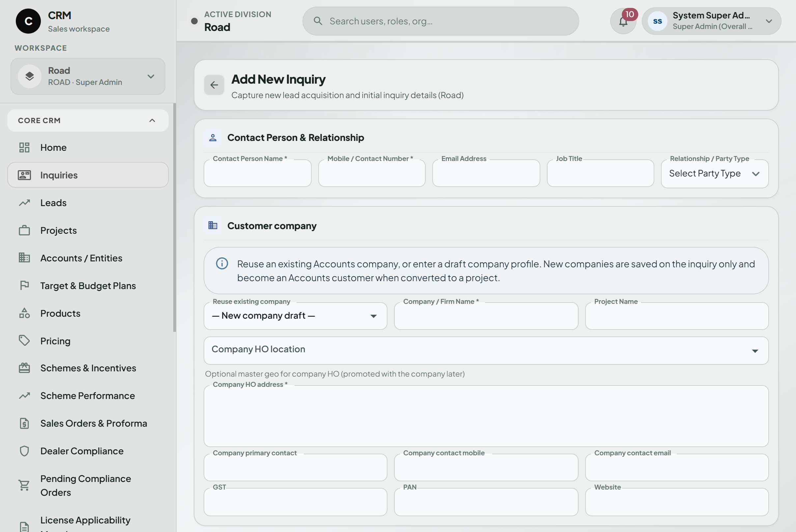Click the Road workspace layers icon
The image size is (796, 532).
pos(30,76)
